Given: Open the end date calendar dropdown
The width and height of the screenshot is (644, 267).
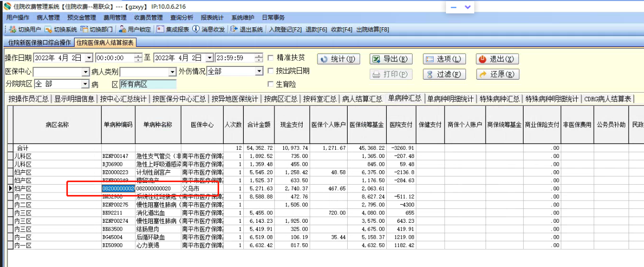Looking at the screenshot, I should [210, 58].
